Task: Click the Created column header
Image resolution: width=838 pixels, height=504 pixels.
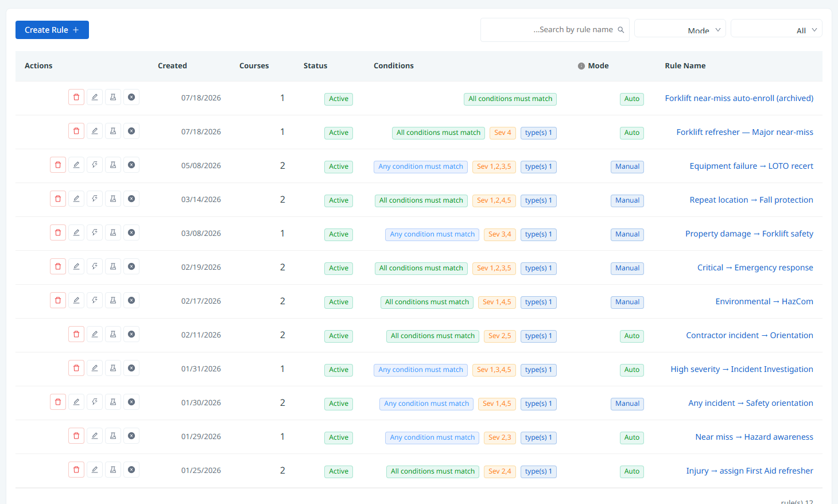Action: coord(172,66)
